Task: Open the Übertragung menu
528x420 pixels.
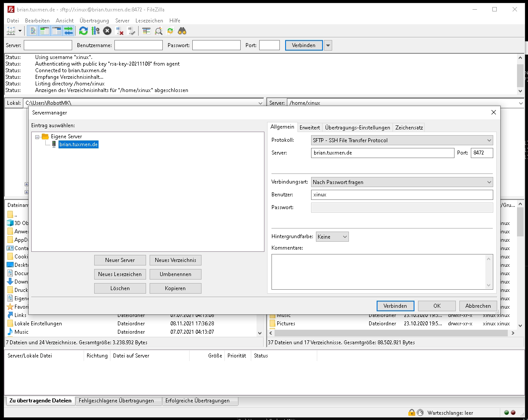Action: [93, 21]
